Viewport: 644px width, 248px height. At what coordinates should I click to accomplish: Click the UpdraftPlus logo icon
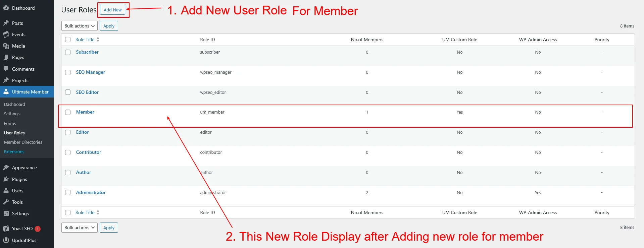(6, 240)
